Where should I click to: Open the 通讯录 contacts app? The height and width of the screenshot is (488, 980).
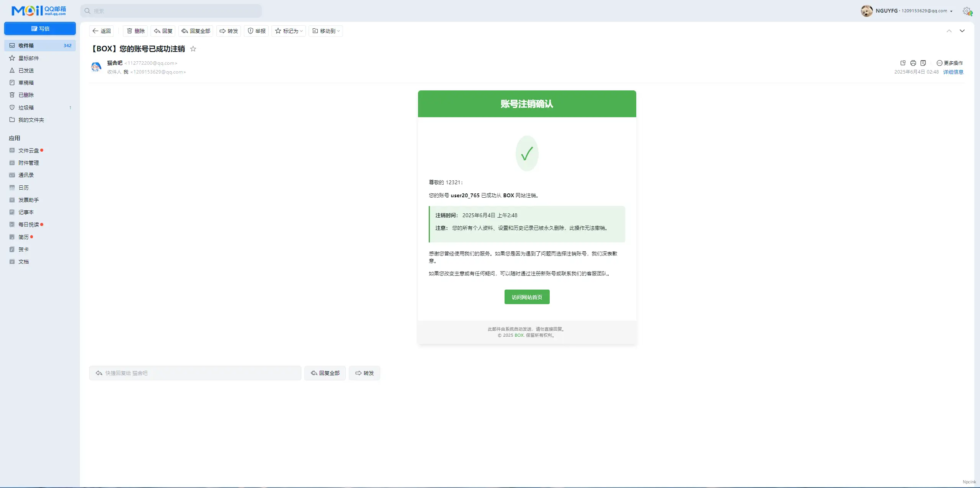coord(26,175)
